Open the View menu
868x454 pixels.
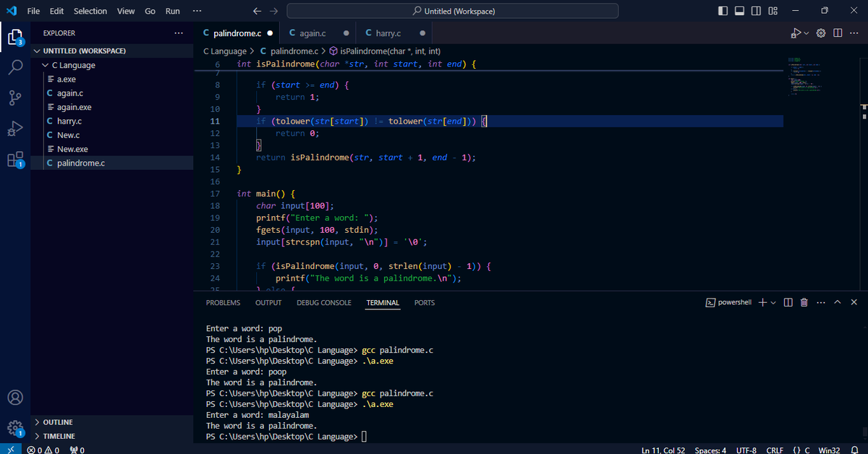click(126, 11)
